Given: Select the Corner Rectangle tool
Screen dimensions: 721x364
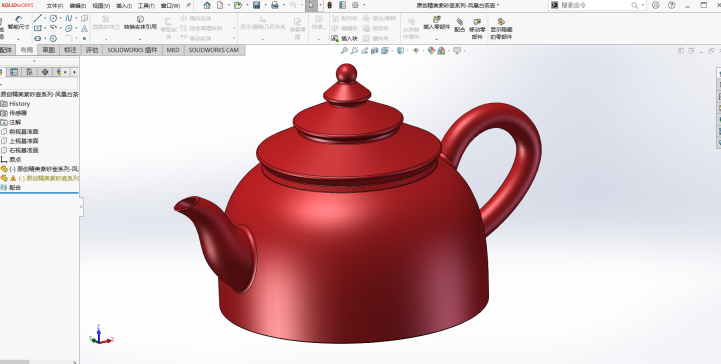Looking at the screenshot, I should [x=38, y=28].
